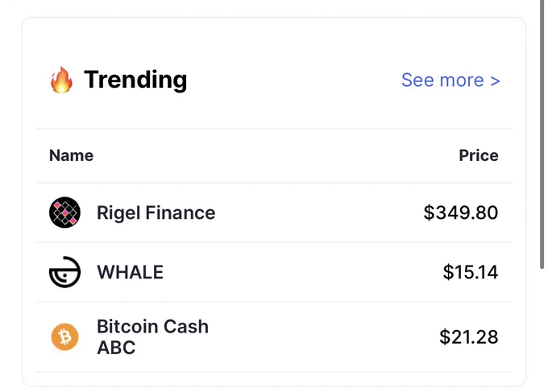The height and width of the screenshot is (392, 548).
Task: Open the Bitcoin Cash ABC coin name
Action: click(153, 336)
